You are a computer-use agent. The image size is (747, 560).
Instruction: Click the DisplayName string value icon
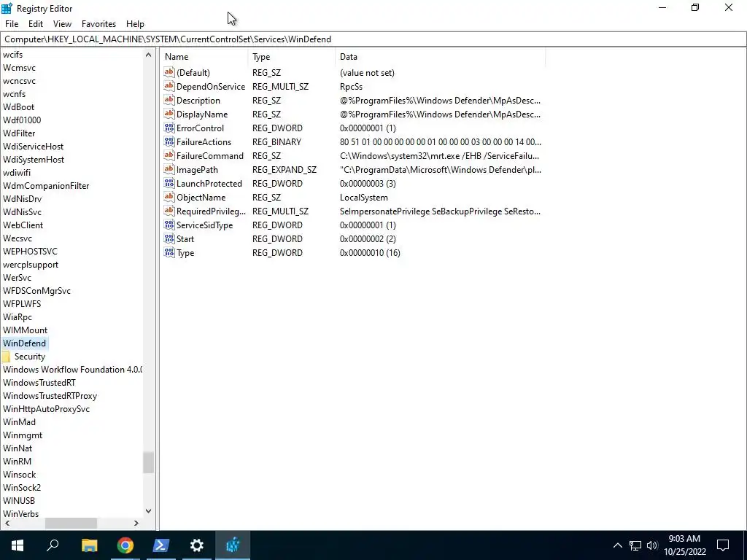point(169,114)
